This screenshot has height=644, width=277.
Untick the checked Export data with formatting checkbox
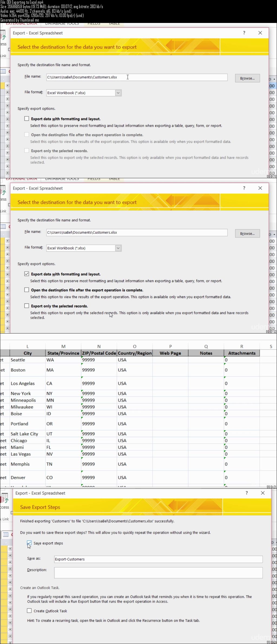click(x=27, y=274)
